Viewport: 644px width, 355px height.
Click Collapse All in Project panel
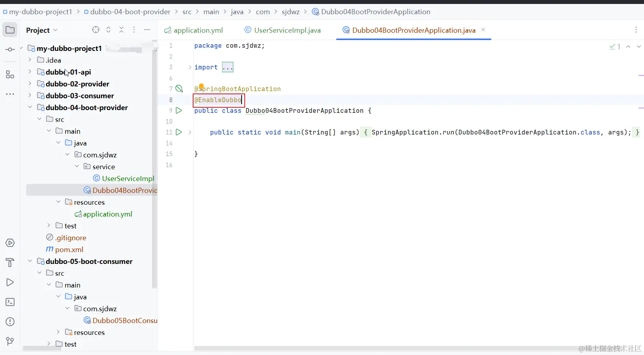121,30
